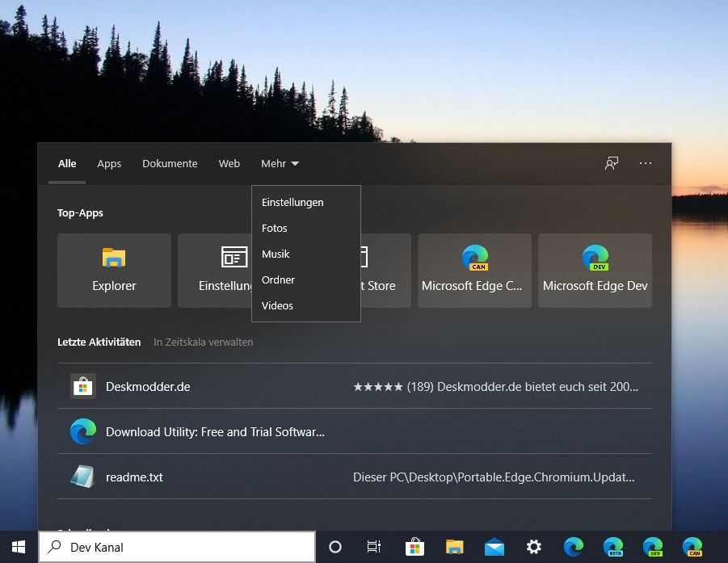Select Fotos in the Mehr menu
The image size is (728, 563).
(306, 229)
